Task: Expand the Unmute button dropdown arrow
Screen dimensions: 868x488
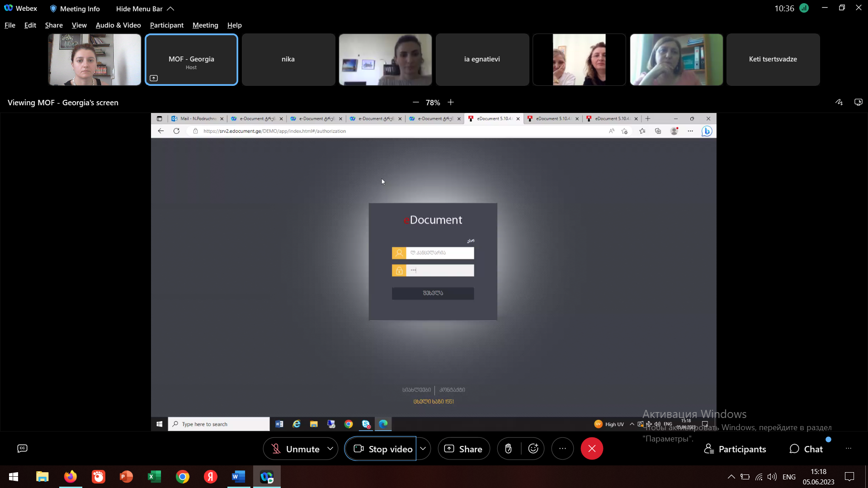Action: 331,449
